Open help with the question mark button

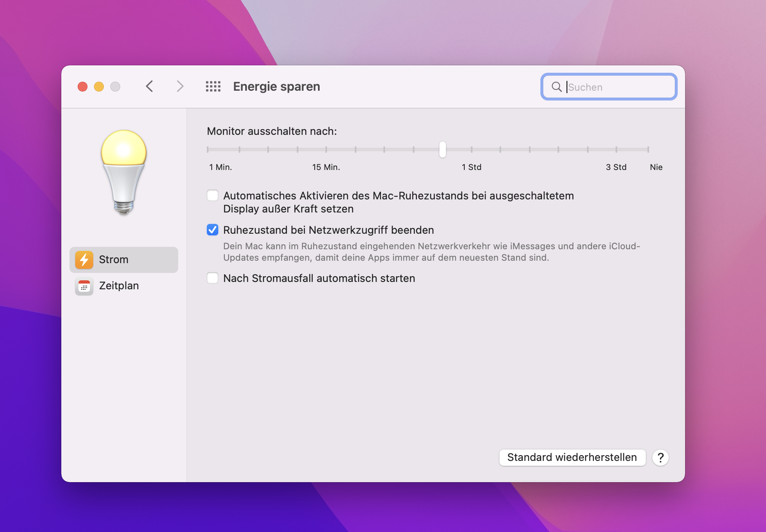(x=660, y=458)
